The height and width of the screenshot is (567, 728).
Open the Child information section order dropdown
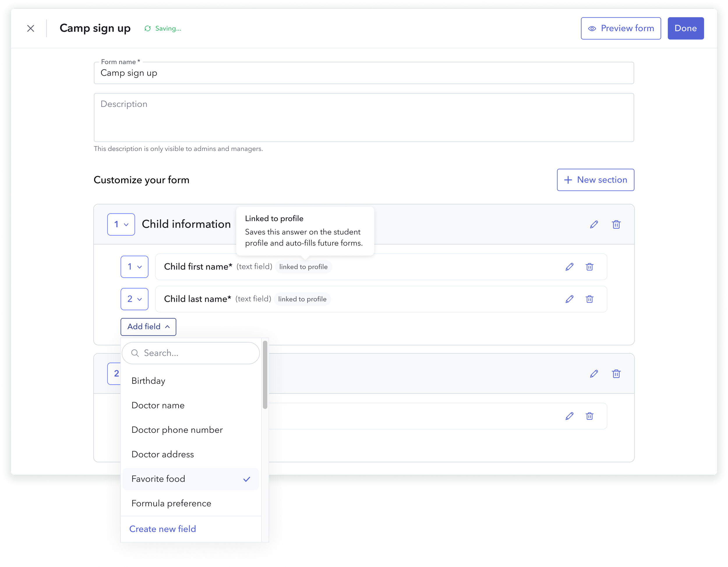pyautogui.click(x=121, y=224)
